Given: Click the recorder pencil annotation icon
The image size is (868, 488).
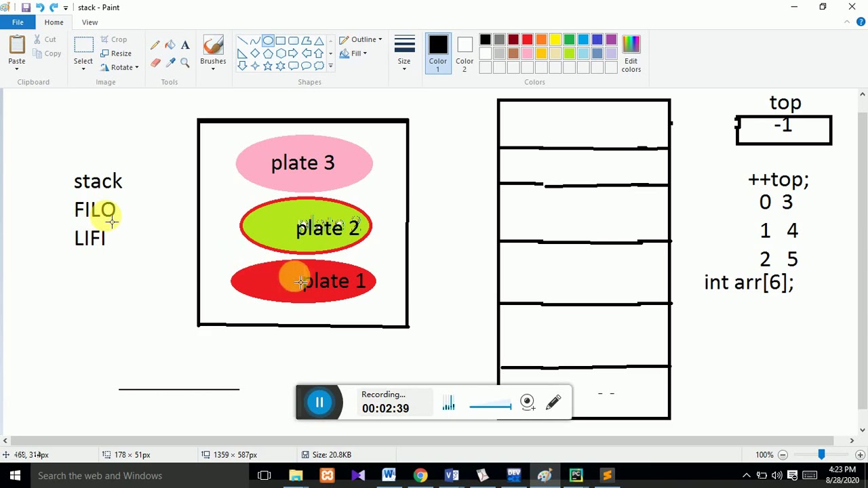Looking at the screenshot, I should (553, 402).
